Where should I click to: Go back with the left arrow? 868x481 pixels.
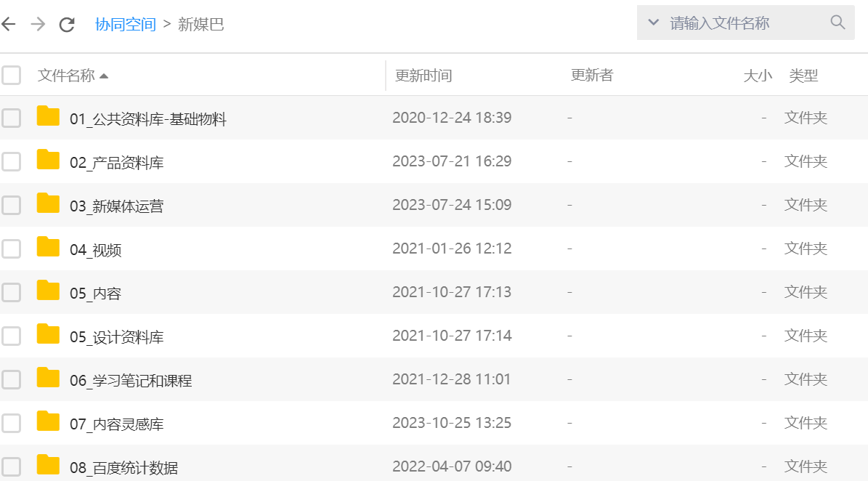(x=9, y=24)
